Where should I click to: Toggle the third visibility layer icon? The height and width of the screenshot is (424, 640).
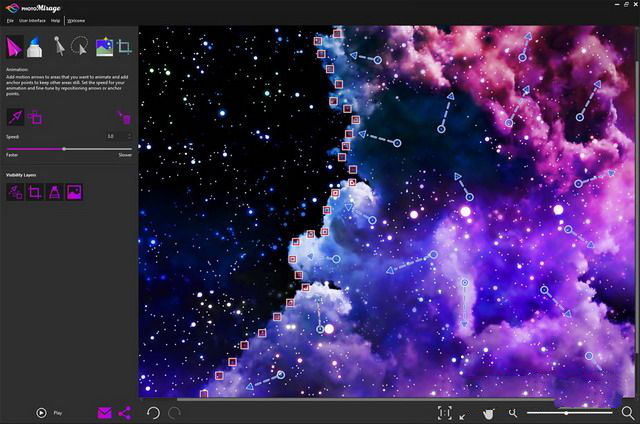click(x=54, y=192)
